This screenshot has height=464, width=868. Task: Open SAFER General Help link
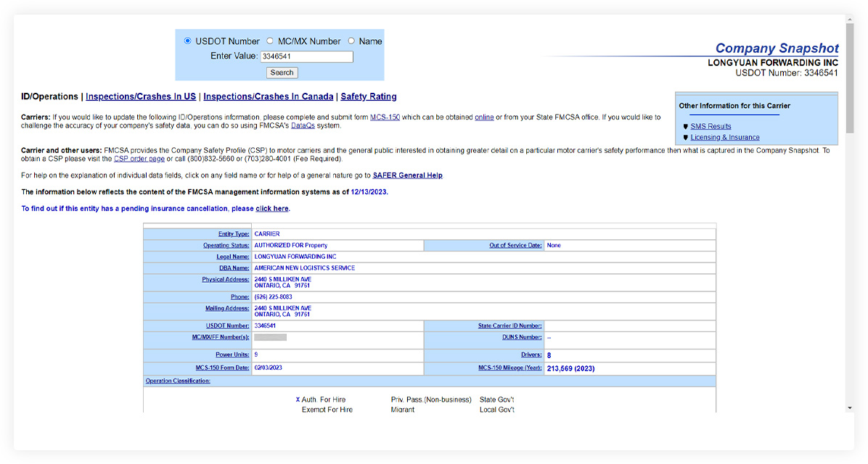click(x=407, y=175)
